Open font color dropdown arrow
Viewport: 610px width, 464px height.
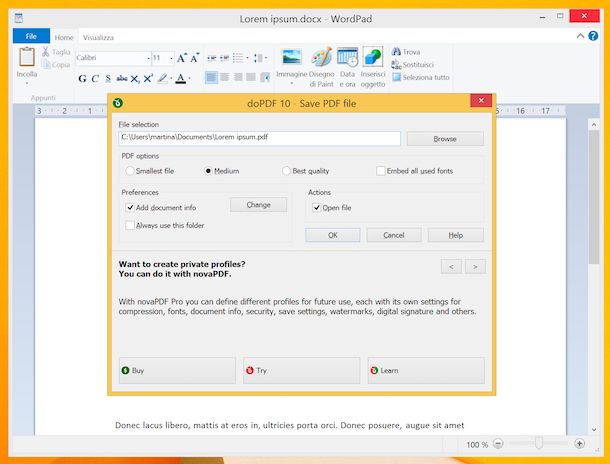pyautogui.click(x=189, y=79)
